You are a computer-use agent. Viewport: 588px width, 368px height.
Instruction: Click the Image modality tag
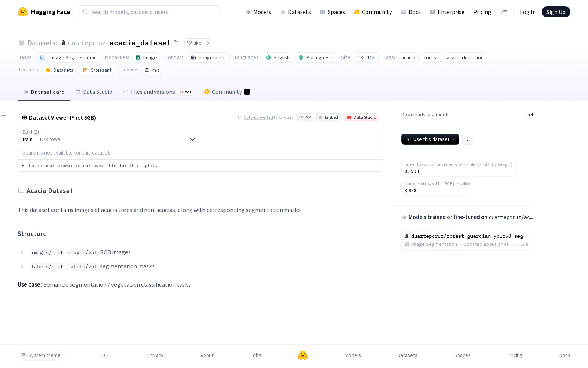click(x=146, y=57)
